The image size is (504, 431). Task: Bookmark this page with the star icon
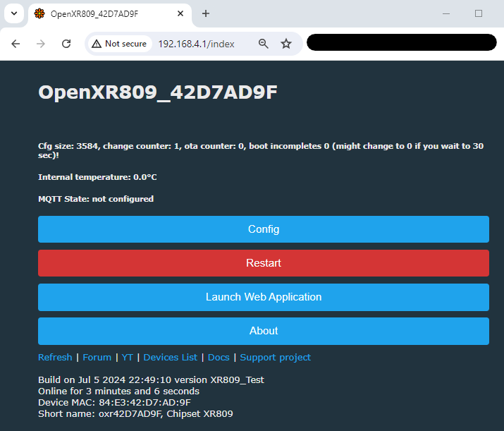(286, 44)
